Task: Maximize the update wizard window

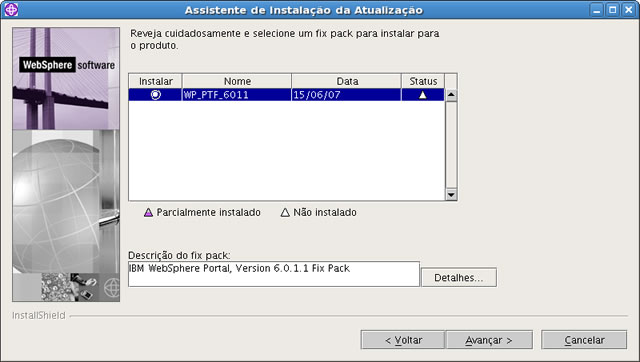Action: pyautogui.click(x=613, y=10)
